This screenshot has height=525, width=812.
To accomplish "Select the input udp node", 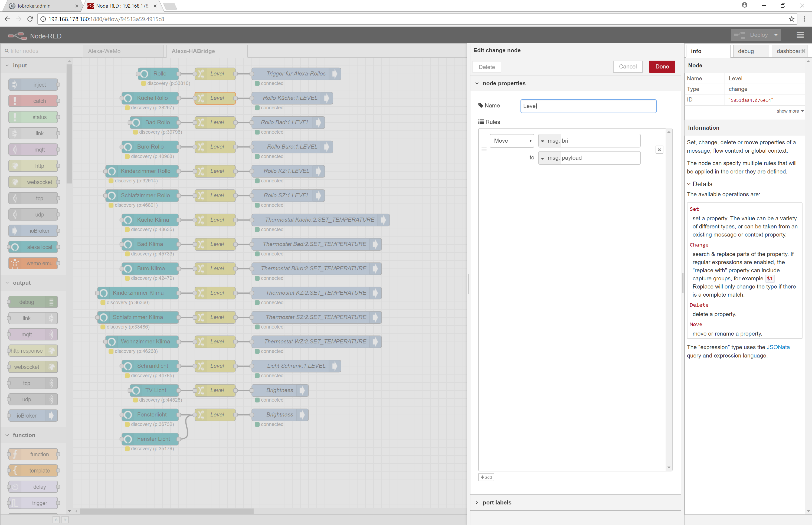I will (33, 215).
